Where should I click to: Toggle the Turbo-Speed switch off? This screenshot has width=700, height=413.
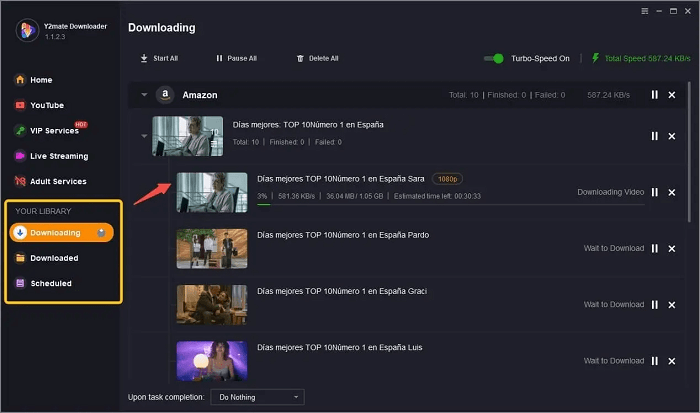494,59
